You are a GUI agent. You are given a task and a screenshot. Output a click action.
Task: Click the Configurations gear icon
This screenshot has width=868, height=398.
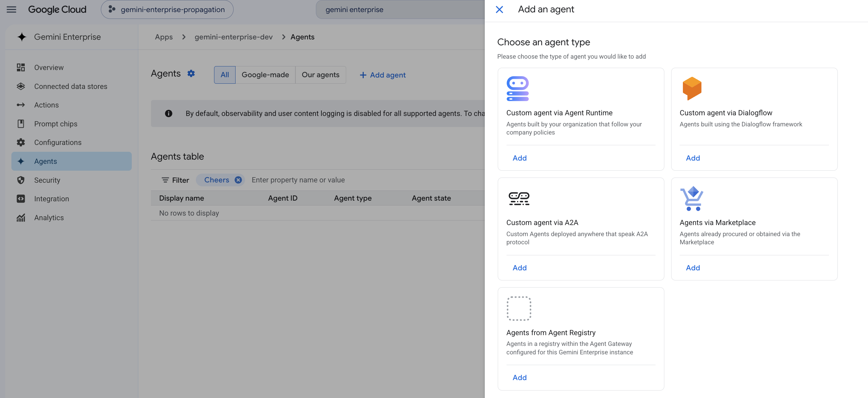pyautogui.click(x=21, y=142)
